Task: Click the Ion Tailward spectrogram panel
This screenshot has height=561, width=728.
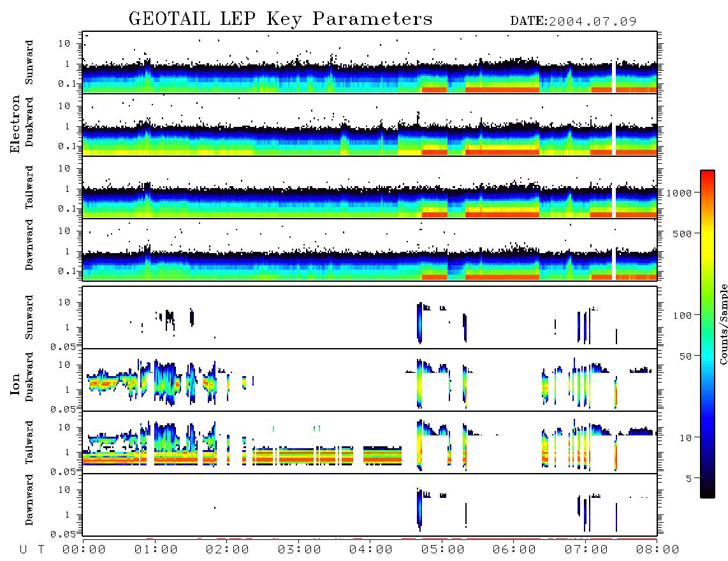Action: click(370, 442)
